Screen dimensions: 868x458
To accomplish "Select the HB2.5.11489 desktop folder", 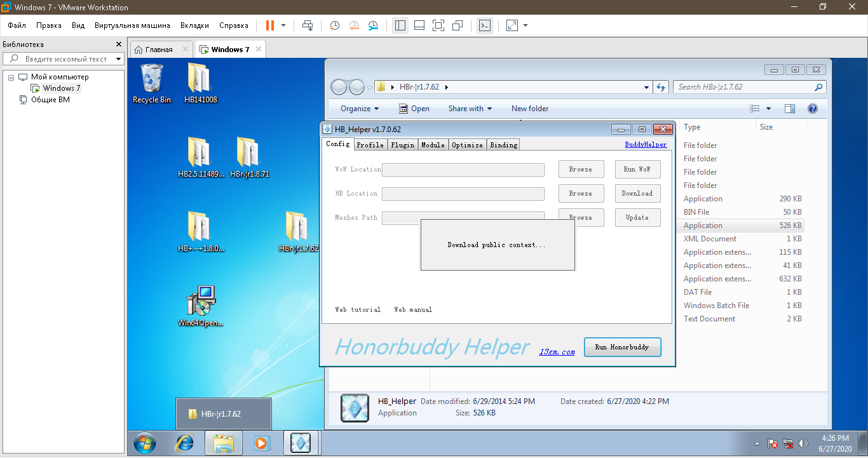I will (201, 158).
